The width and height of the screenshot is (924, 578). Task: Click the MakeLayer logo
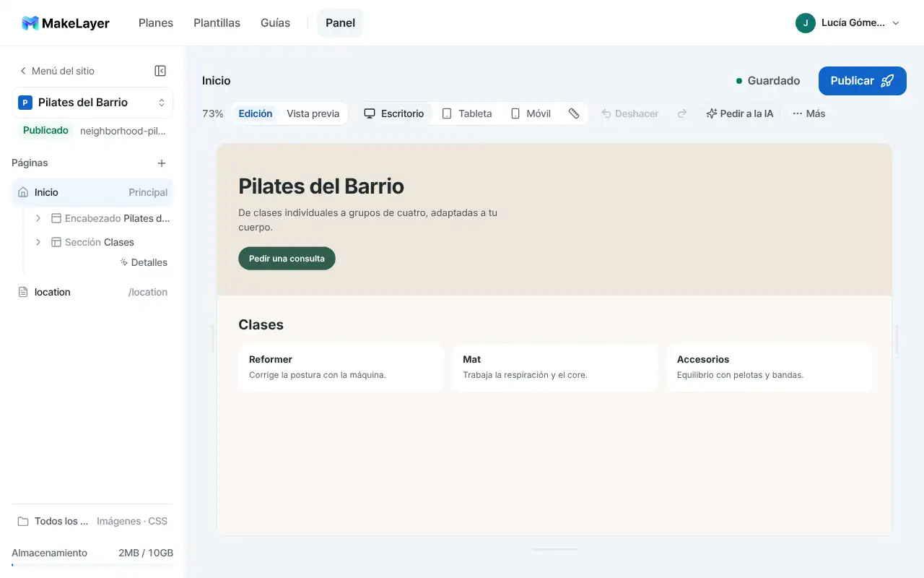click(66, 23)
